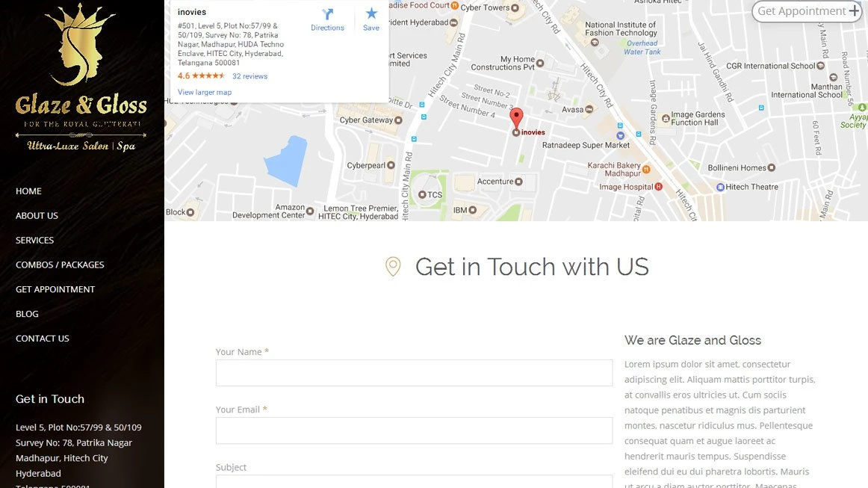Click the Directions arrow icon on map card

[328, 14]
